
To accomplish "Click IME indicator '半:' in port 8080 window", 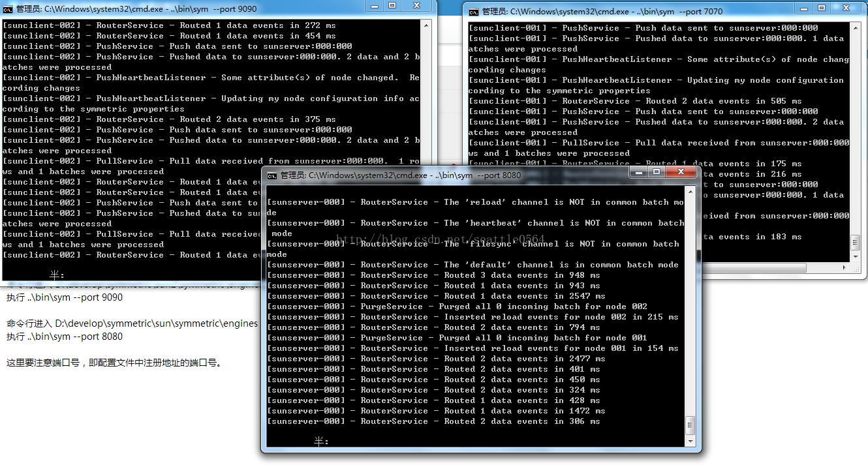I will (321, 442).
